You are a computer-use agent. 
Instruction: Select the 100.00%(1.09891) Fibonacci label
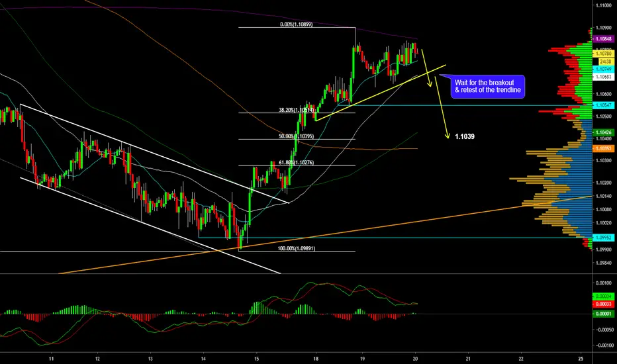[x=297, y=249]
